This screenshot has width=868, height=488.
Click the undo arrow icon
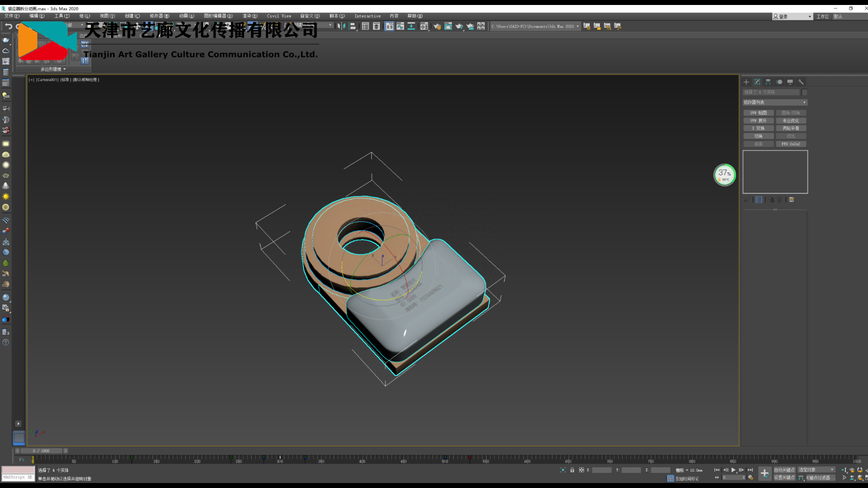click(x=9, y=26)
